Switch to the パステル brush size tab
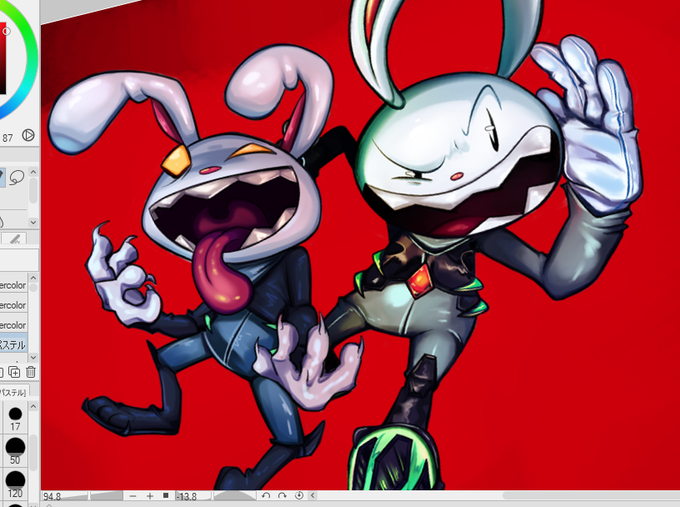Image resolution: width=680 pixels, height=507 pixels. point(13,392)
